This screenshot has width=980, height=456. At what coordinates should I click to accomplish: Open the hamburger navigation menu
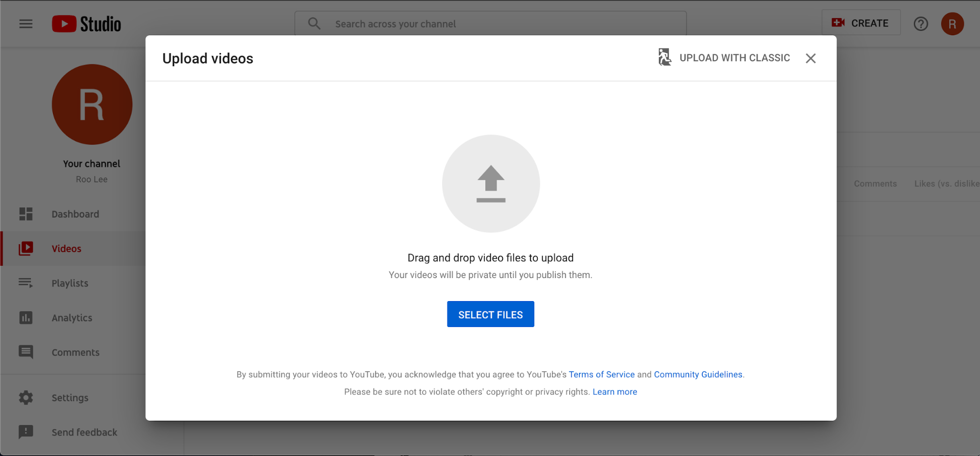tap(26, 24)
